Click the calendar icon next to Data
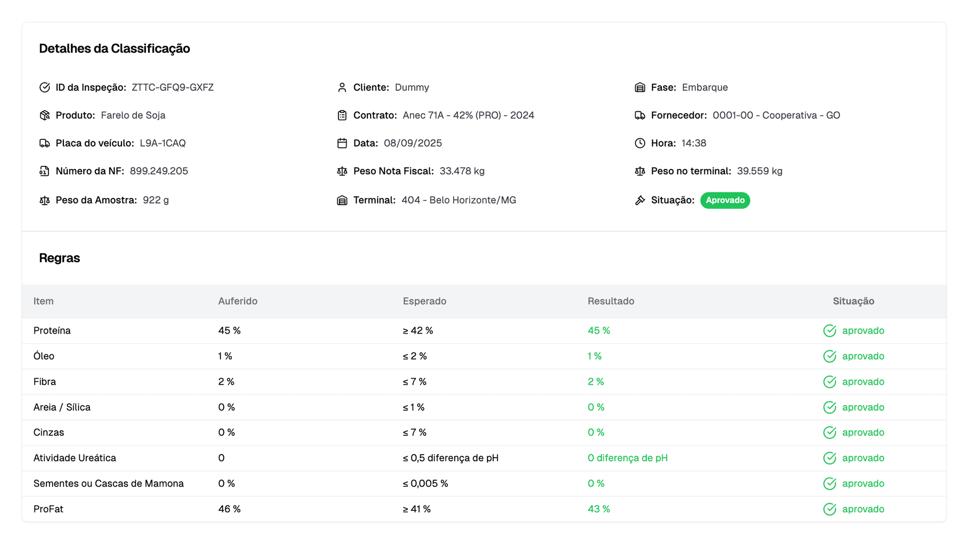Viewport: 980px width, 550px height. pyautogui.click(x=342, y=143)
